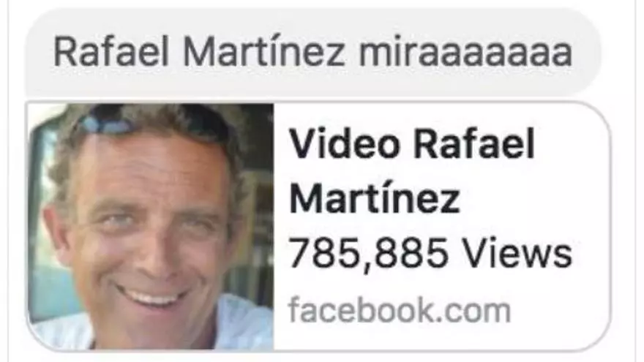Click the word "Video" in the preview title
Image resolution: width=644 pixels, height=362 pixels.
pyautogui.click(x=345, y=143)
